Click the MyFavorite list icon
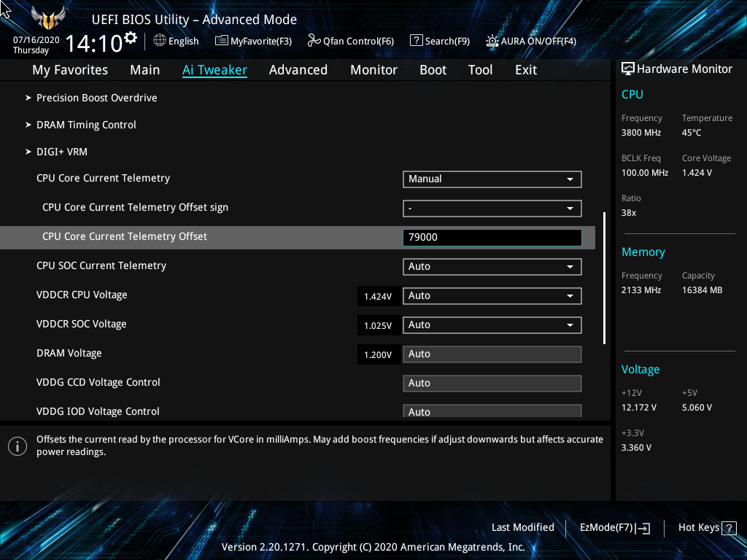This screenshot has width=747, height=560. pyautogui.click(x=222, y=41)
